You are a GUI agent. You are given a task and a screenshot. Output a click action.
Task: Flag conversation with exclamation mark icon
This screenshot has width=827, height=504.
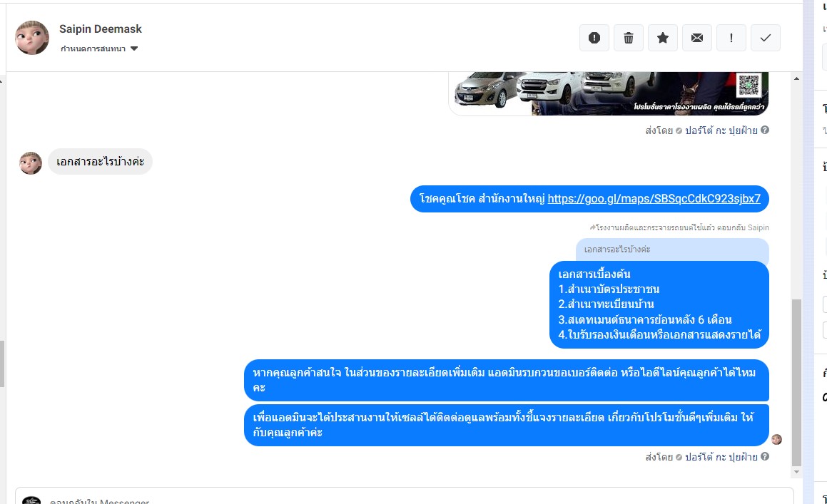(x=731, y=38)
